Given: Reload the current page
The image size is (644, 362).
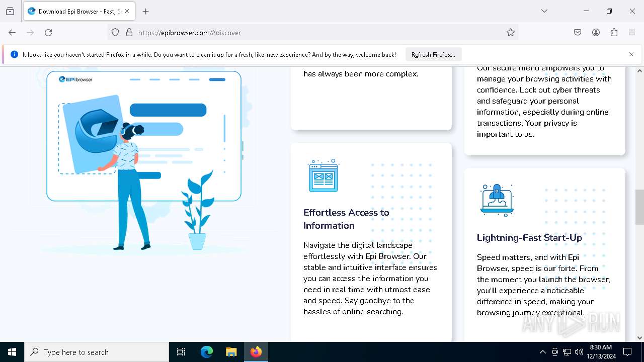Looking at the screenshot, I should click(x=48, y=33).
